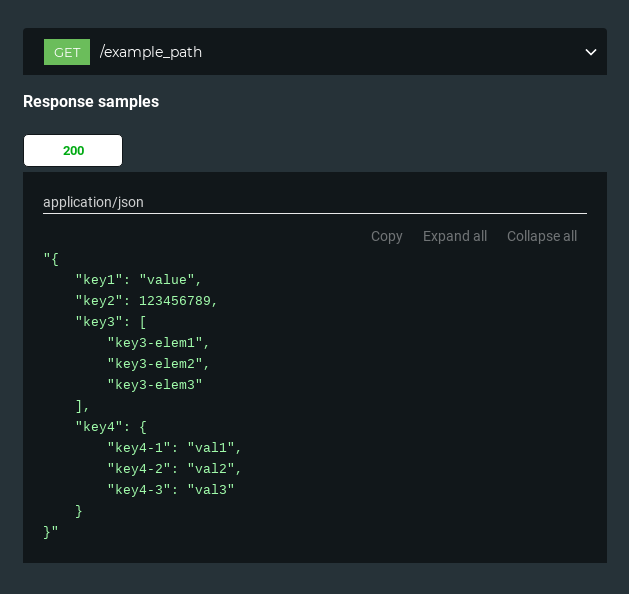Click the Response samples heading
This screenshot has height=594, width=629.
(91, 101)
